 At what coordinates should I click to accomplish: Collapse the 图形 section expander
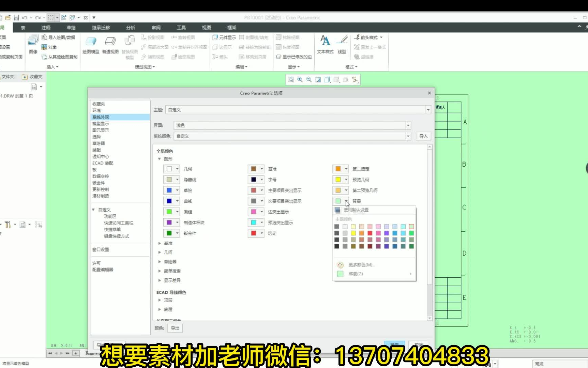[x=159, y=159]
